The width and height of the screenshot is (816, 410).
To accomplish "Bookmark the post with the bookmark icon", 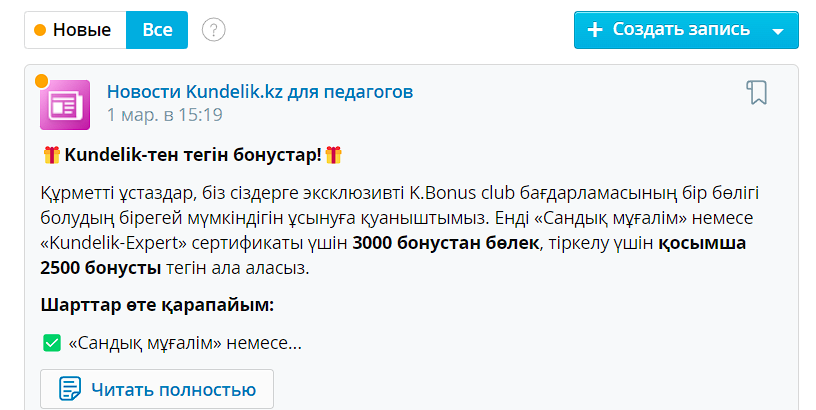I will click(757, 93).
